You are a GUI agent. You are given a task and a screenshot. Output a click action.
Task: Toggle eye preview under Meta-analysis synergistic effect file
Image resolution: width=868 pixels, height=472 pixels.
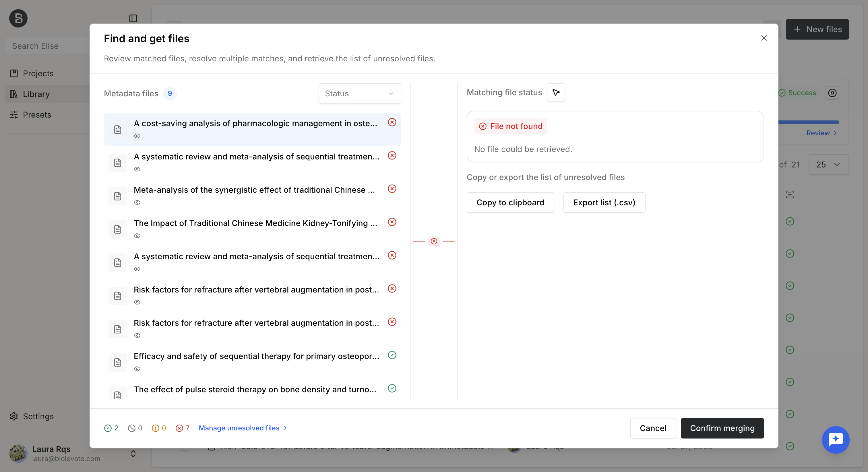point(137,203)
